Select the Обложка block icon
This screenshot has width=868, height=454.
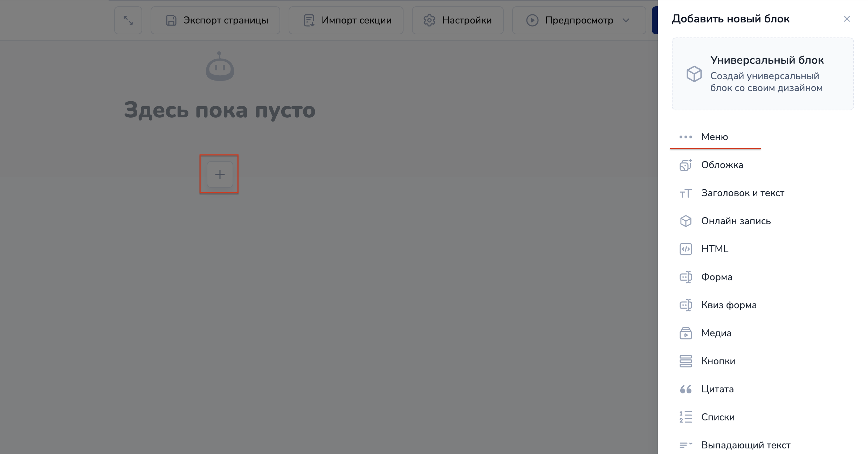pyautogui.click(x=686, y=165)
